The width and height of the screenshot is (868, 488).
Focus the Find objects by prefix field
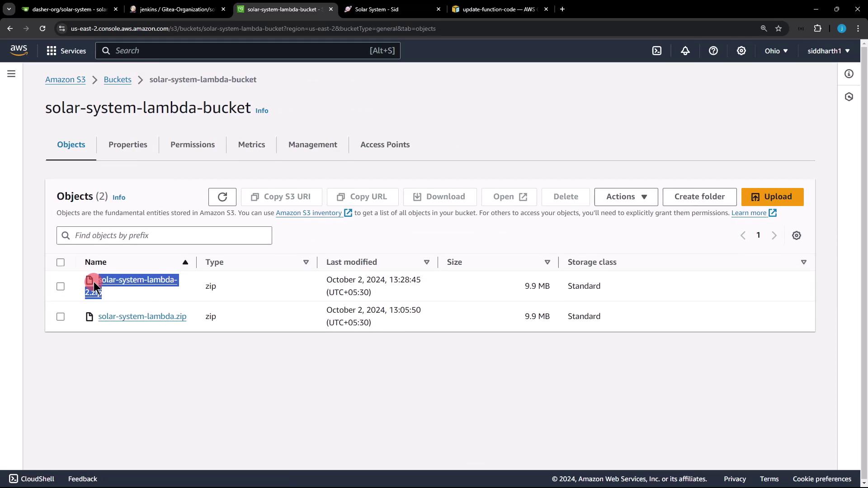[x=164, y=235]
